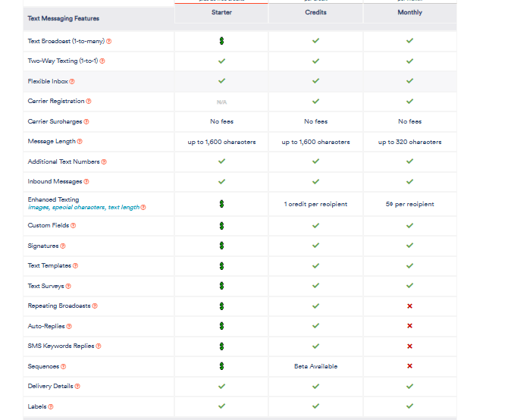Click 'up to 320 characters' cell

pyautogui.click(x=409, y=142)
